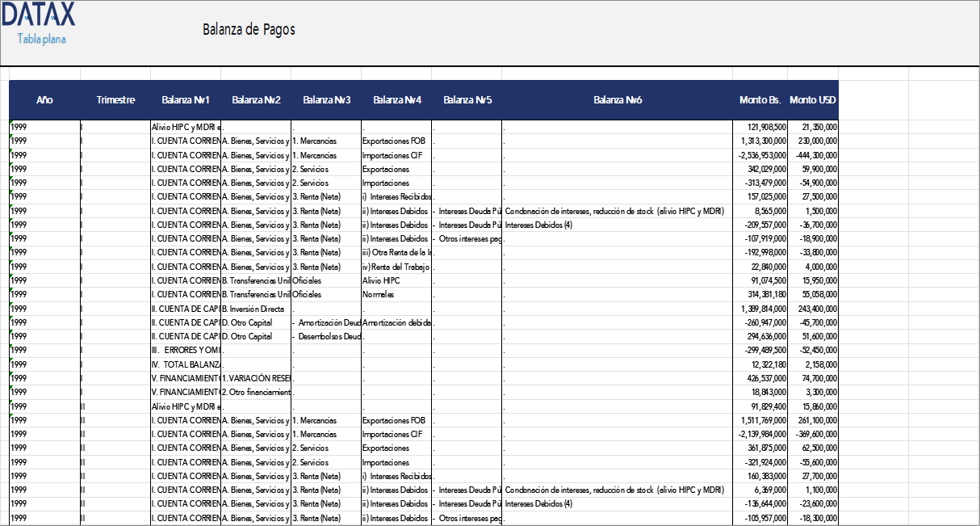980x526 pixels.
Task: Click the Trimestre column header
Action: click(x=115, y=100)
